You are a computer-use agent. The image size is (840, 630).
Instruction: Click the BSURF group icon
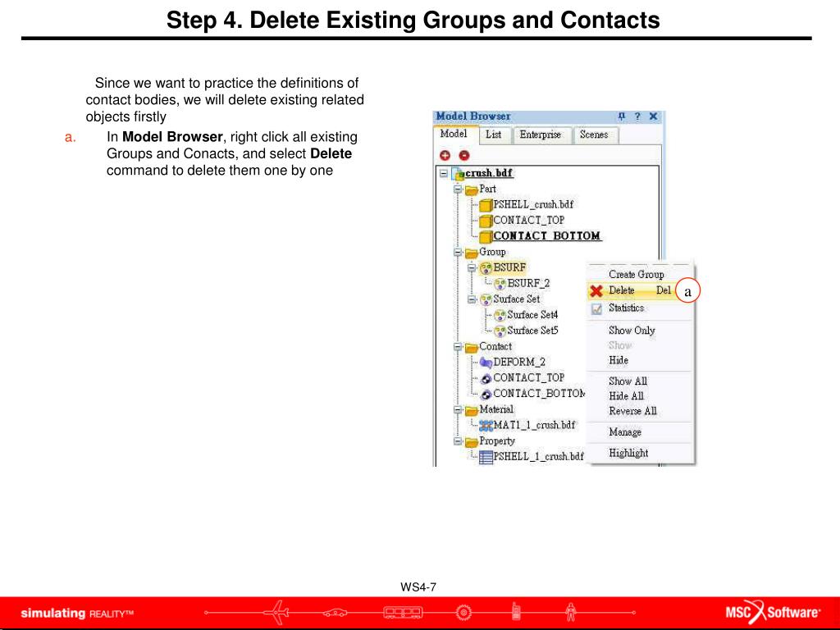(486, 268)
